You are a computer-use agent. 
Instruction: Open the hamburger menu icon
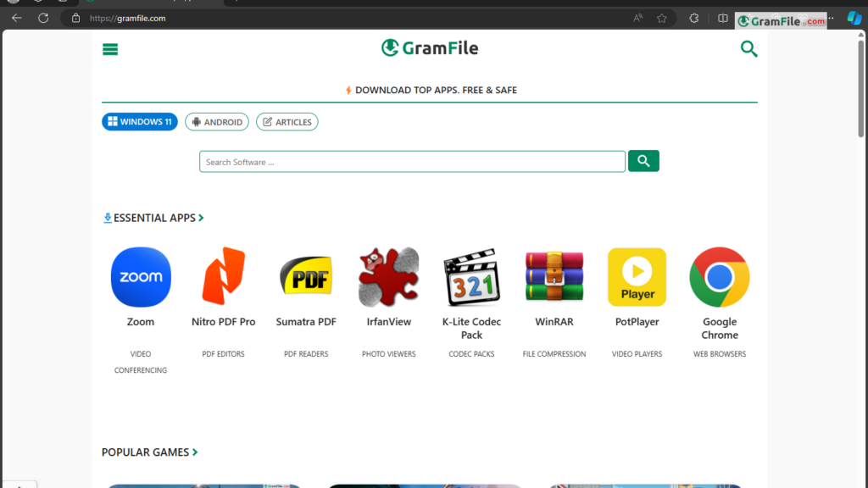110,49
